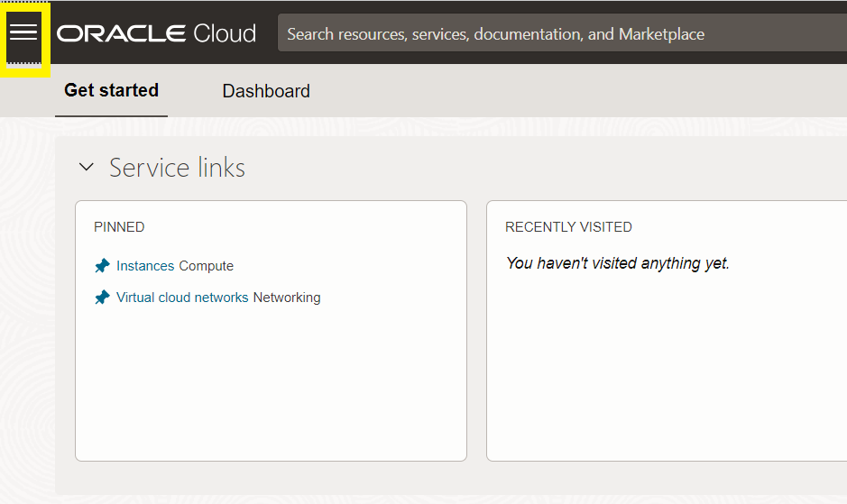The width and height of the screenshot is (847, 504).
Task: Unpin the Instances link
Action: point(102,266)
